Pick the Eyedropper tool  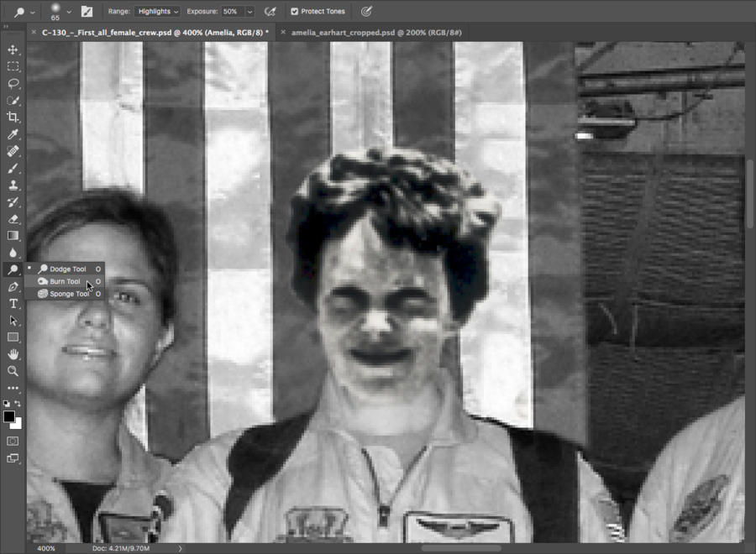click(x=13, y=134)
